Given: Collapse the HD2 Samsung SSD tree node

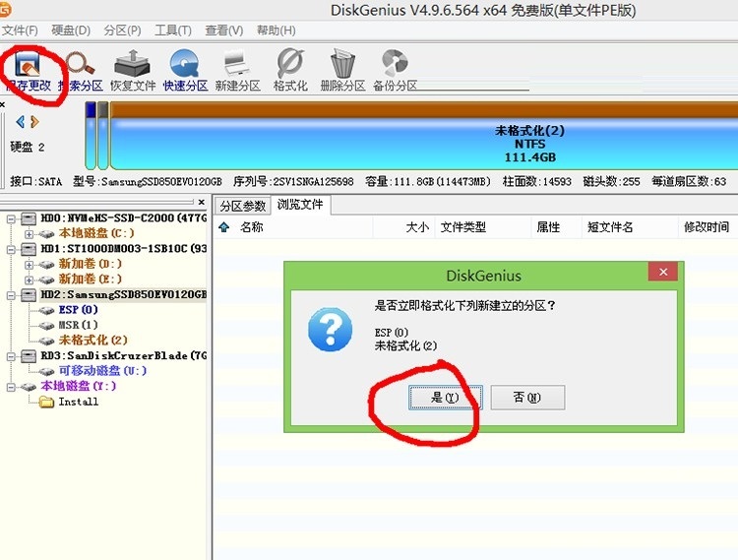Looking at the screenshot, I should 11,295.
